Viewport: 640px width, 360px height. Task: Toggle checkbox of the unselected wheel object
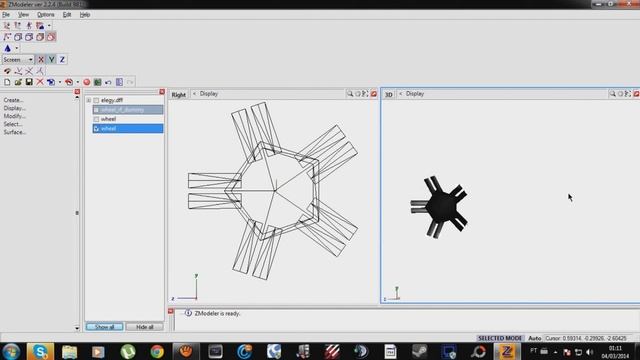96,119
